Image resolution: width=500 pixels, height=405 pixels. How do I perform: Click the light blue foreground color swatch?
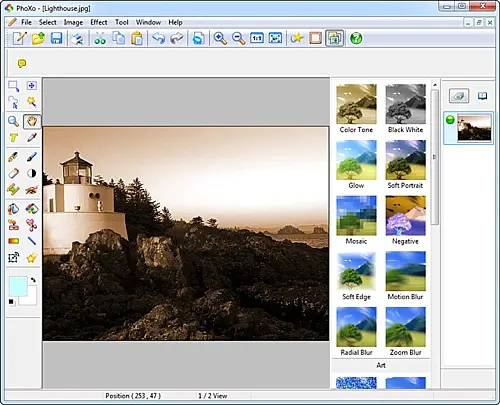(18, 286)
